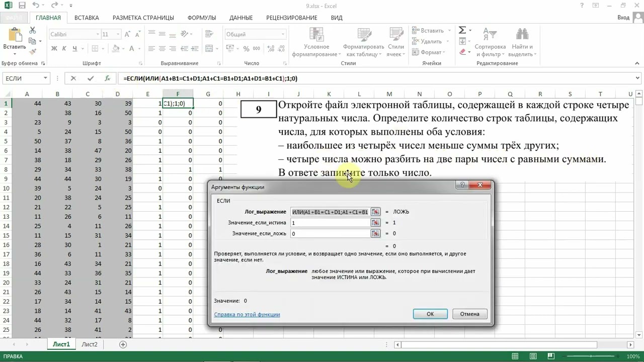
Task: Click the cell borders icon
Action: pos(95,49)
